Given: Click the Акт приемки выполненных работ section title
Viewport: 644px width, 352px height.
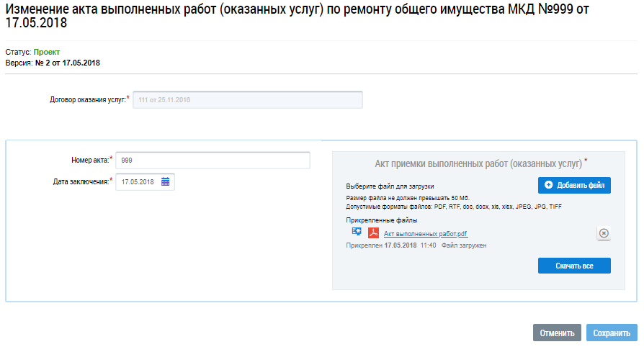Looking at the screenshot, I should 480,163.
